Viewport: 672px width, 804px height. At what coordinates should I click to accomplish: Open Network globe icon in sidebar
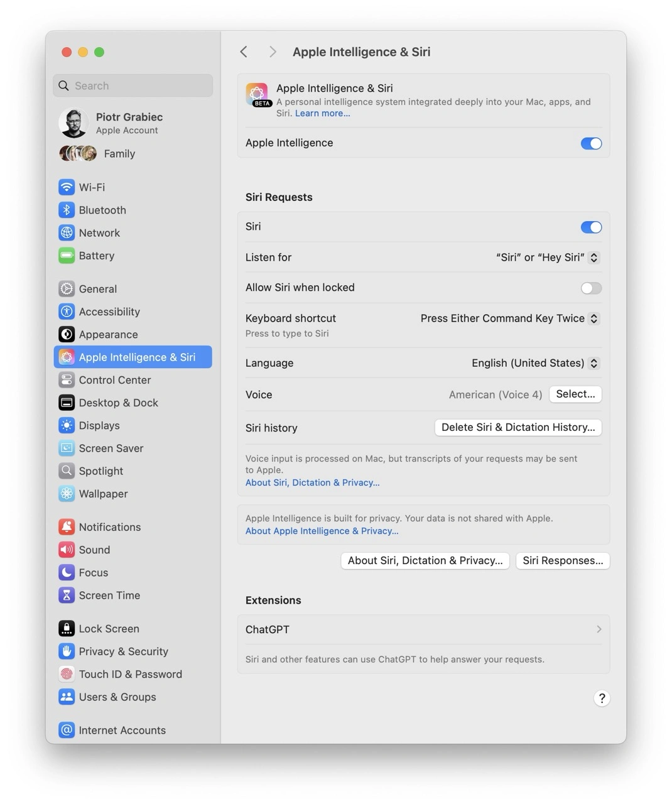click(x=67, y=232)
